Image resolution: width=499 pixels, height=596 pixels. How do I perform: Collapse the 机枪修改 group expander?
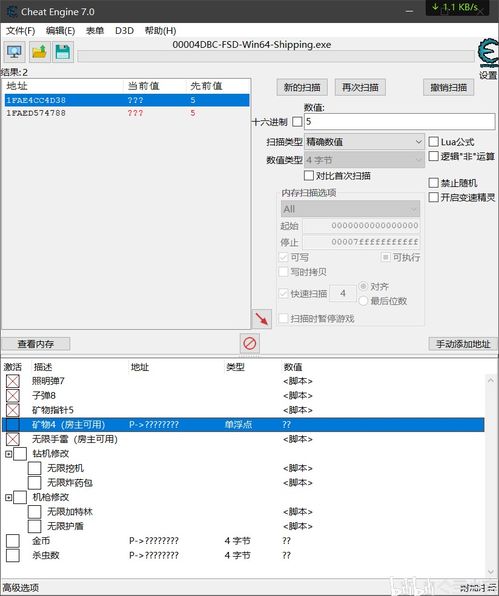tap(9, 497)
